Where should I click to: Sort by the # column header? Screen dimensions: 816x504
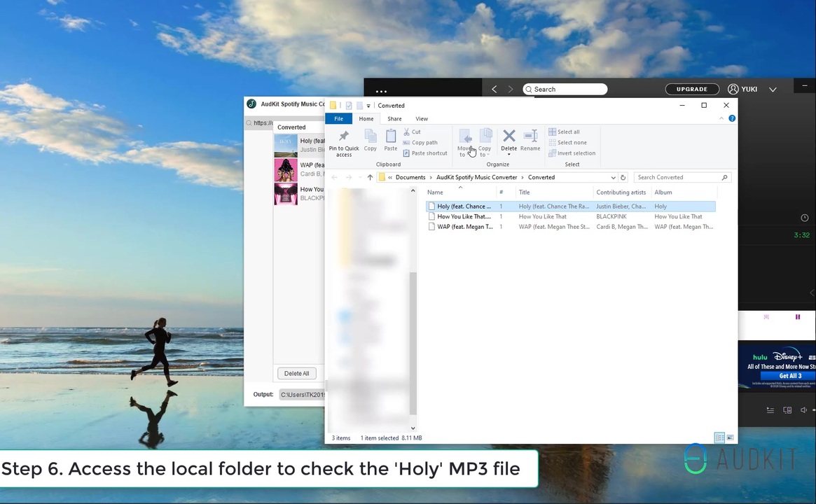(501, 192)
